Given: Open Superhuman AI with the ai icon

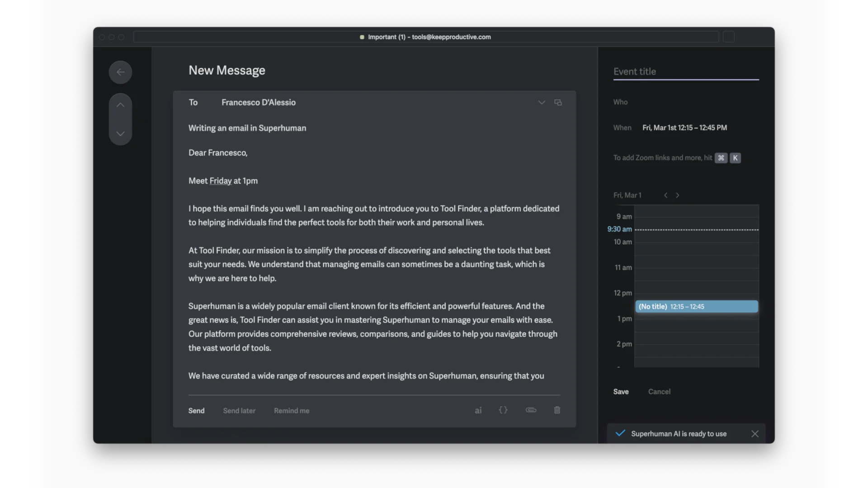Looking at the screenshot, I should [478, 410].
